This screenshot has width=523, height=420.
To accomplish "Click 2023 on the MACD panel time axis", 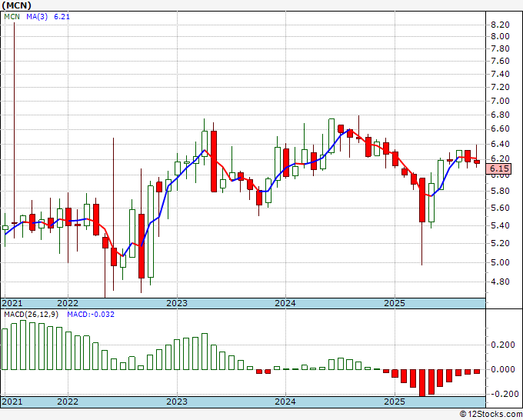I will [177, 402].
